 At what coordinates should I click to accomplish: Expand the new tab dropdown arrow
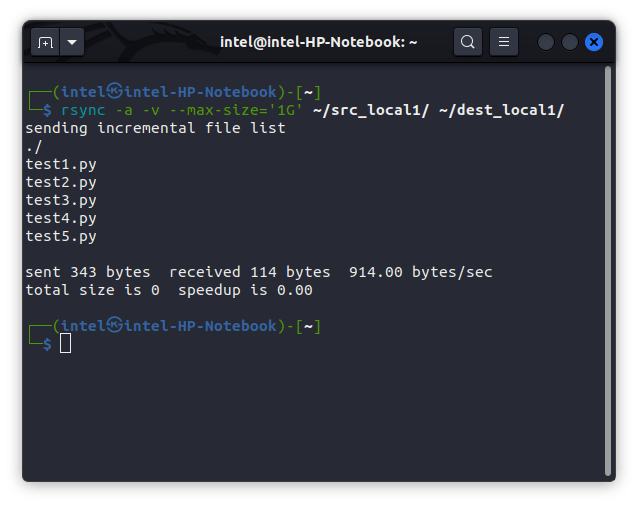click(x=72, y=42)
